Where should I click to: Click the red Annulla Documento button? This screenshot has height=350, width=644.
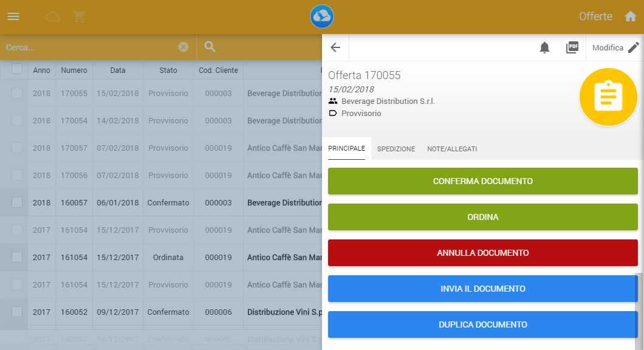coord(483,253)
